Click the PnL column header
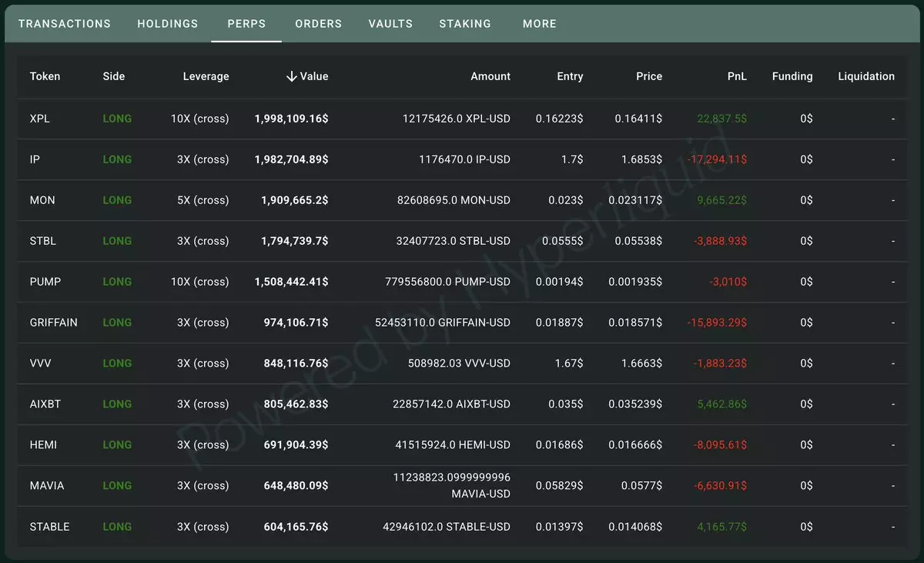 click(x=737, y=76)
